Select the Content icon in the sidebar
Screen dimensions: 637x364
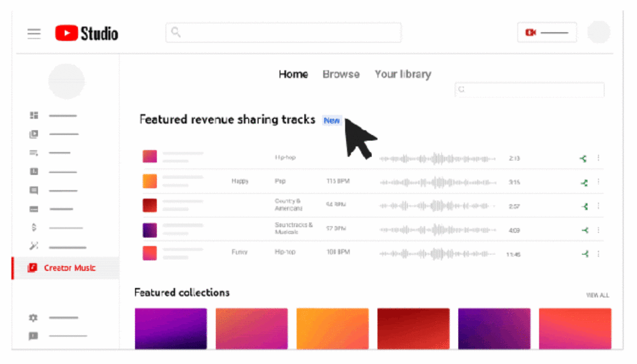(x=34, y=134)
